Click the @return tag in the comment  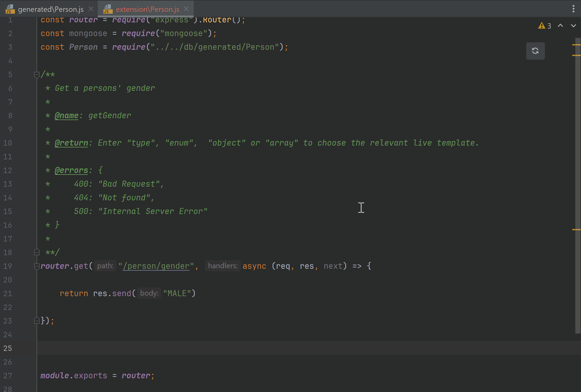[x=71, y=143]
